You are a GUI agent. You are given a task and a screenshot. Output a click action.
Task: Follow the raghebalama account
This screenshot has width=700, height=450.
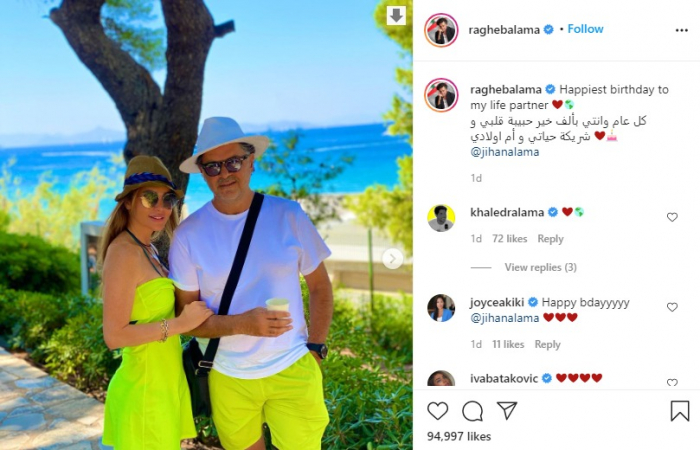point(585,29)
